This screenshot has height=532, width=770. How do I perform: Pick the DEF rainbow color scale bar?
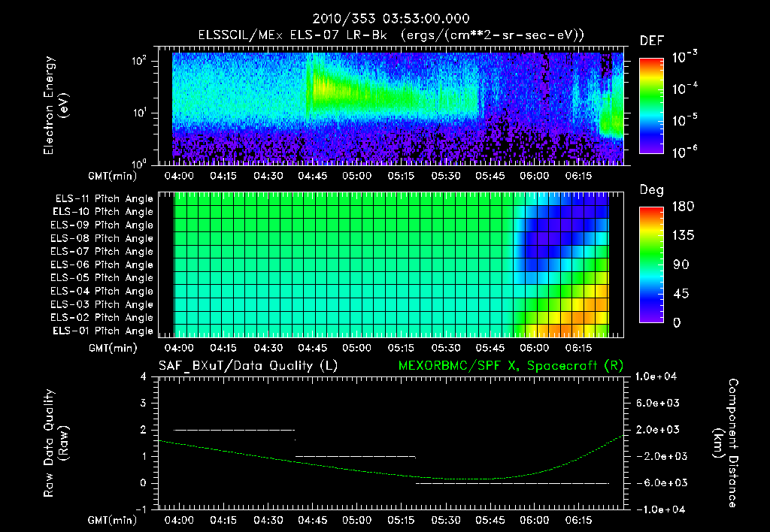click(x=651, y=106)
